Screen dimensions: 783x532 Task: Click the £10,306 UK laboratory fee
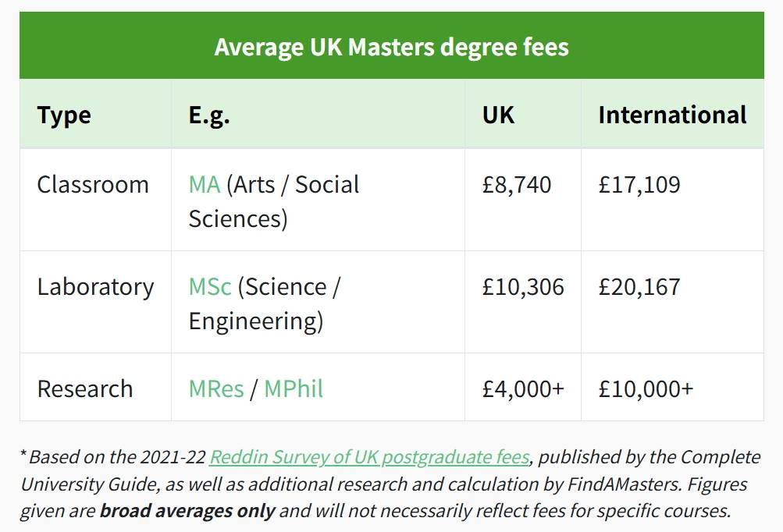click(x=523, y=287)
